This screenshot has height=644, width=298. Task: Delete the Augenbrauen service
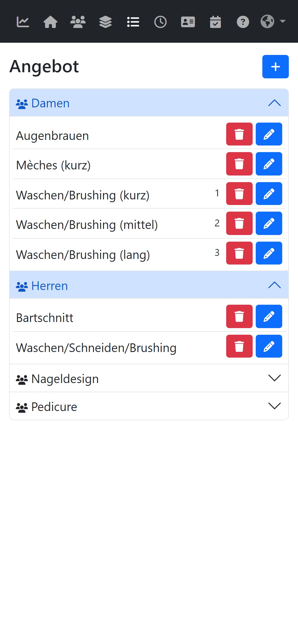(239, 134)
